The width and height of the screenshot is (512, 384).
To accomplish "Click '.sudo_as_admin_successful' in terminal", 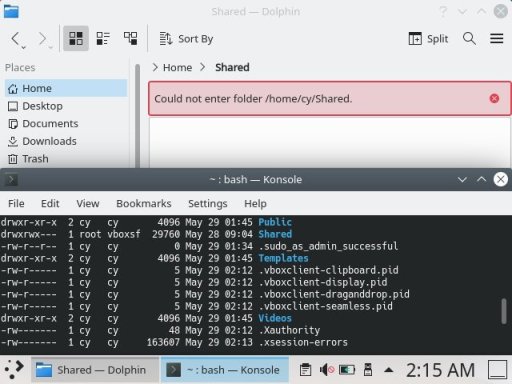I will [x=328, y=246].
